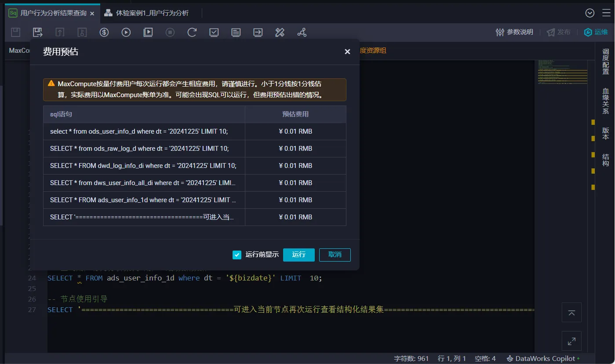
Task: Open the 调度配置 side panel
Action: pyautogui.click(x=606, y=62)
